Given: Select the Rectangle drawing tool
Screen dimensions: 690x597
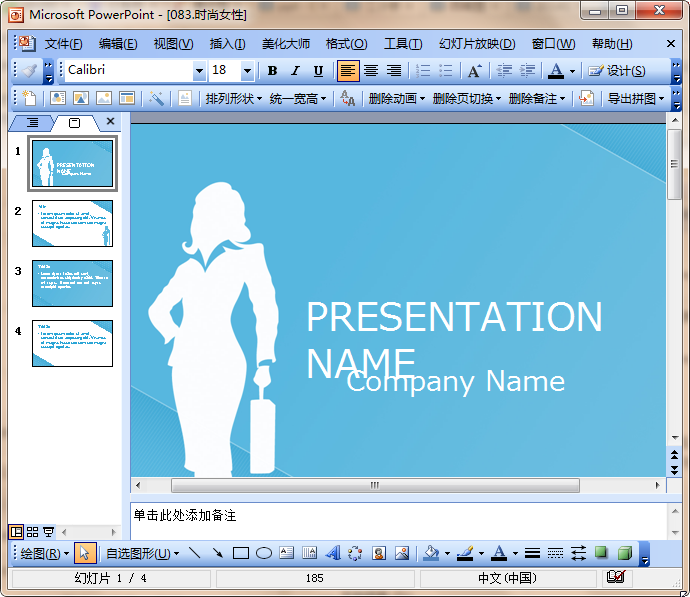Looking at the screenshot, I should [x=241, y=553].
